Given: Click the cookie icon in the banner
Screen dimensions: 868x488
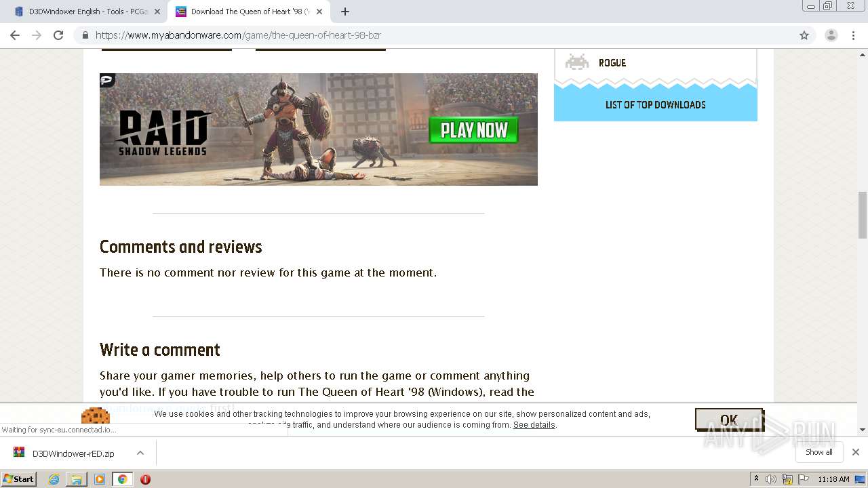Looking at the screenshot, I should click(x=95, y=415).
